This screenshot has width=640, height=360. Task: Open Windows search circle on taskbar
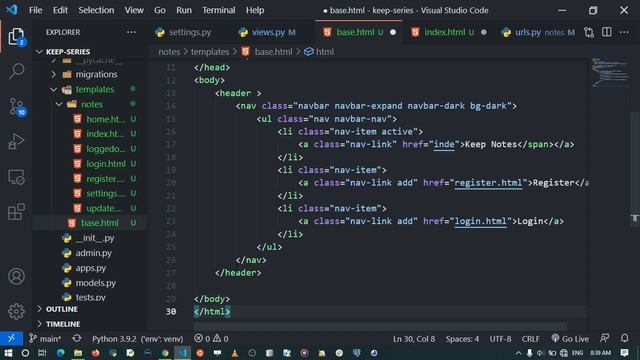[25, 353]
